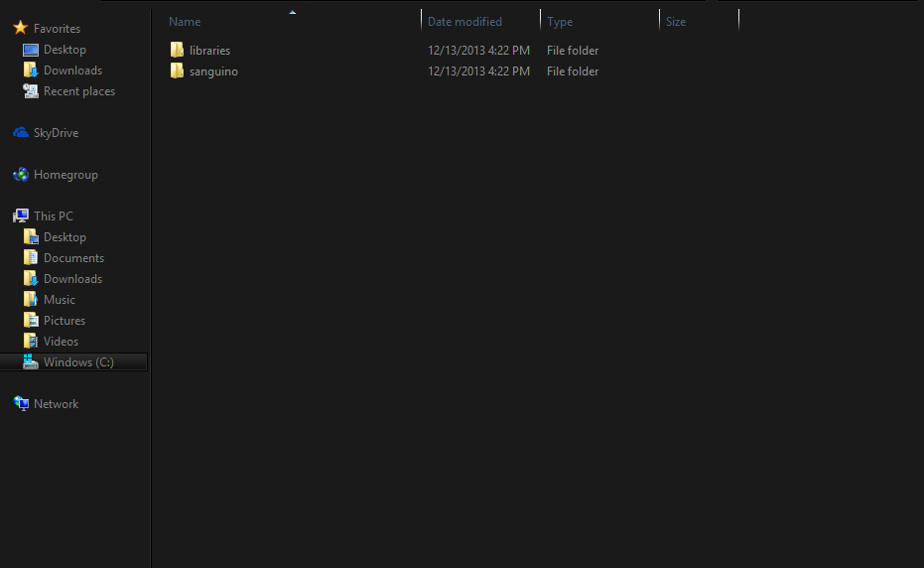Click the Documents folder icon
The height and width of the screenshot is (568, 924).
tap(31, 258)
